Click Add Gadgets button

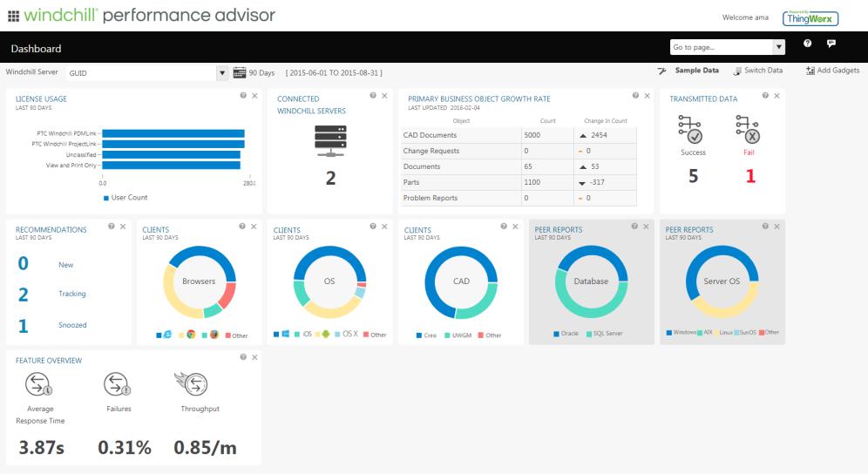[x=832, y=71]
